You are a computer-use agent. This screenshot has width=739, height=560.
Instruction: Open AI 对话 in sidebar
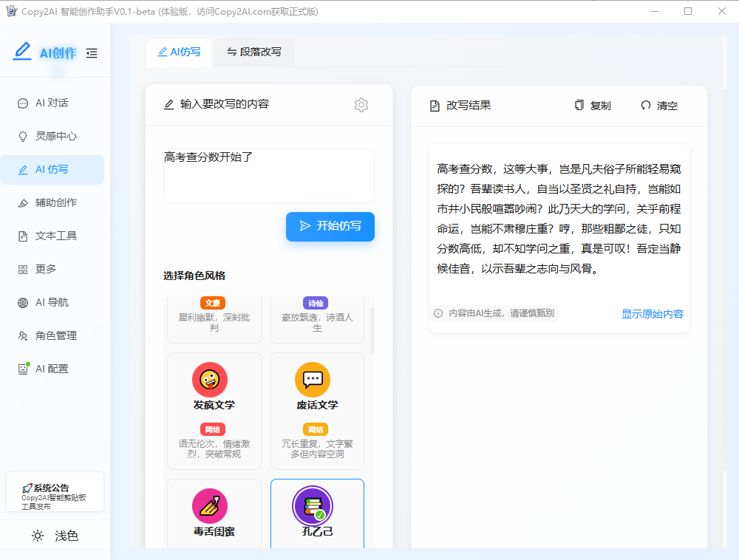pyautogui.click(x=52, y=103)
